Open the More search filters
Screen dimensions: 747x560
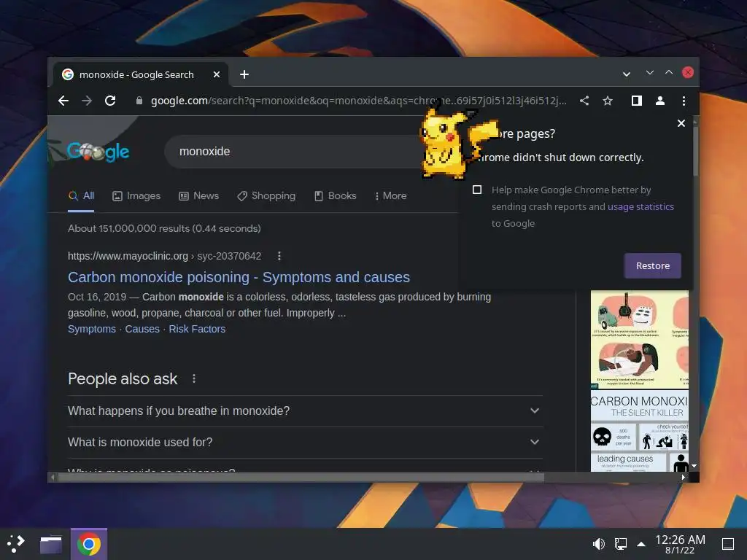[x=391, y=195]
